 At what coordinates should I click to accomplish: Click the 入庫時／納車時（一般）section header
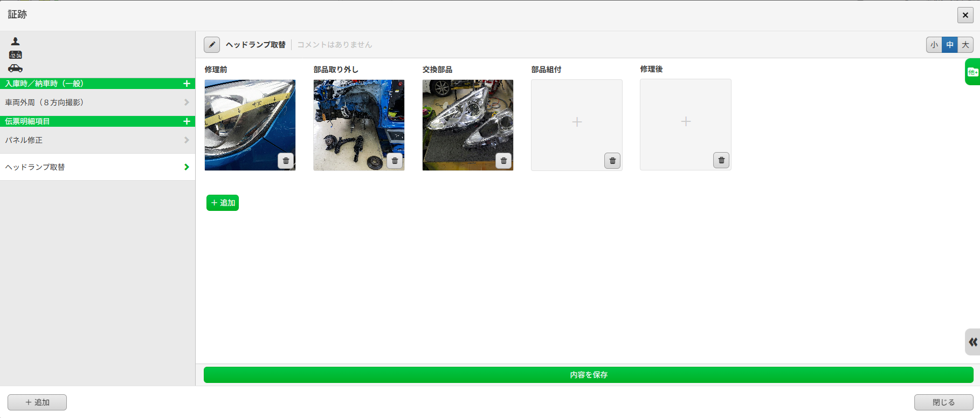pyautogui.click(x=98, y=84)
